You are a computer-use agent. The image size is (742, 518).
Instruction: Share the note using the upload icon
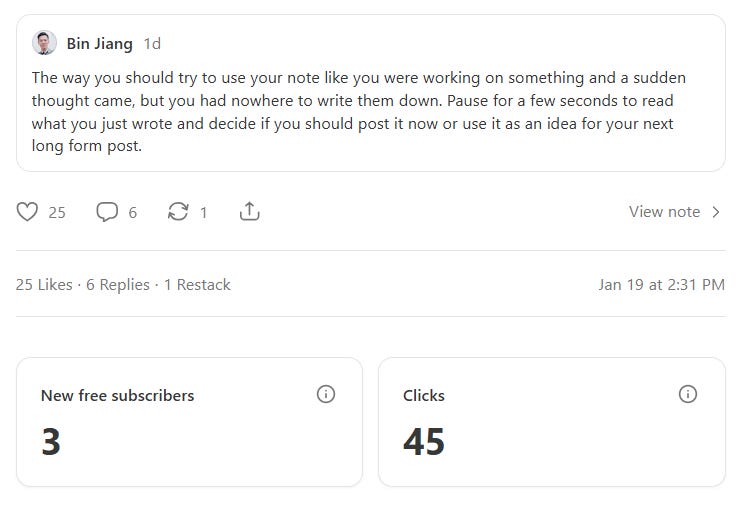point(249,211)
